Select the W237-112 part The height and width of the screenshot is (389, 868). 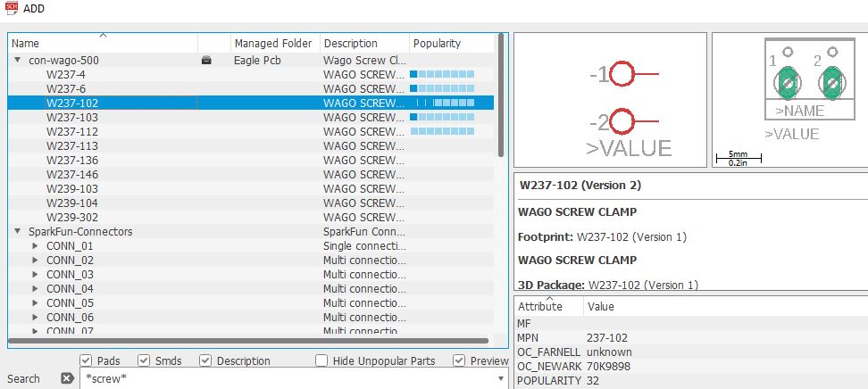pyautogui.click(x=72, y=132)
